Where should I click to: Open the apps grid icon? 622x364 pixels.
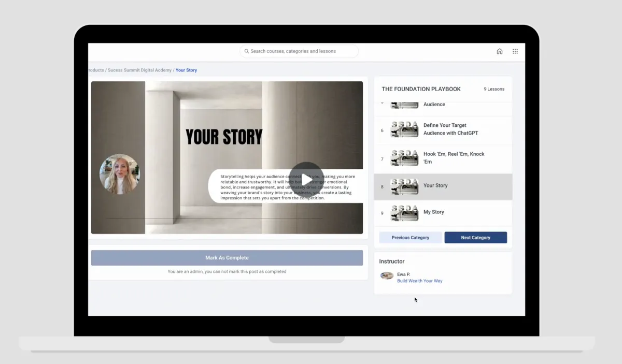(x=515, y=51)
